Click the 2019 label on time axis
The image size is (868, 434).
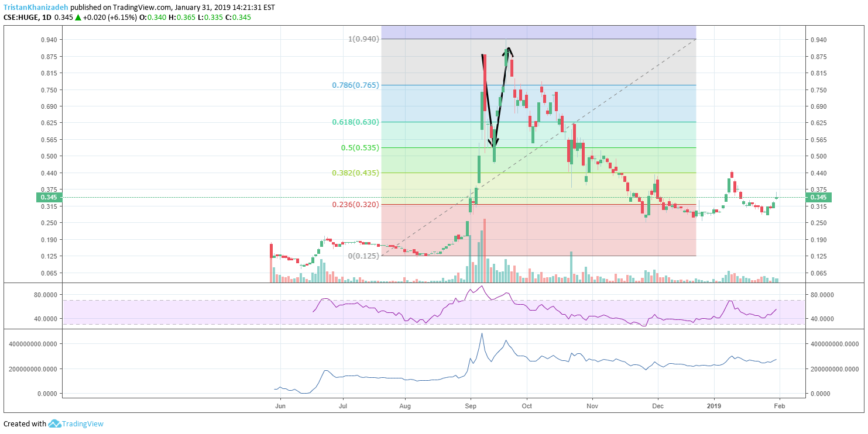tap(714, 405)
